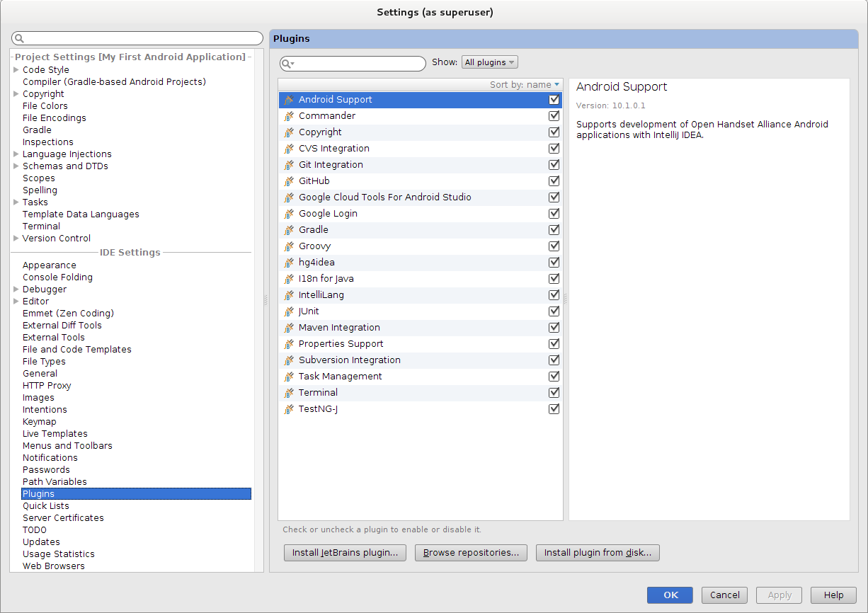The height and width of the screenshot is (613, 868).
Task: Select the Inspections project setting
Action: pyautogui.click(x=48, y=142)
